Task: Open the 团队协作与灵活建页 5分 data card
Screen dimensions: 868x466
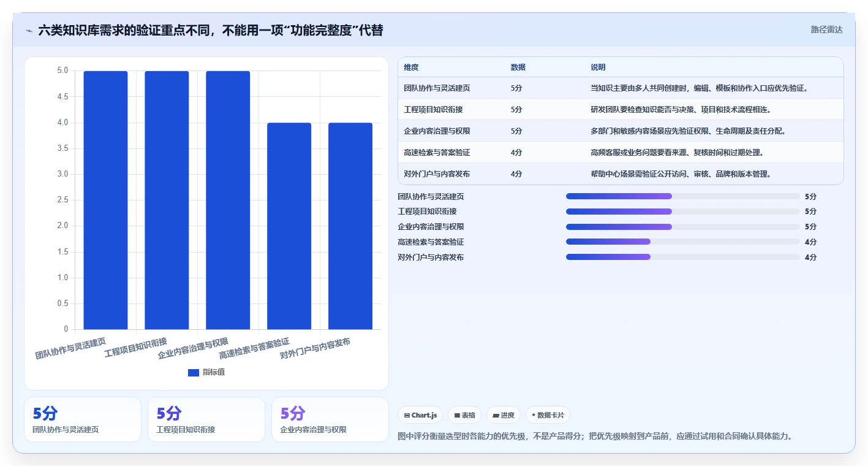Action: point(83,419)
